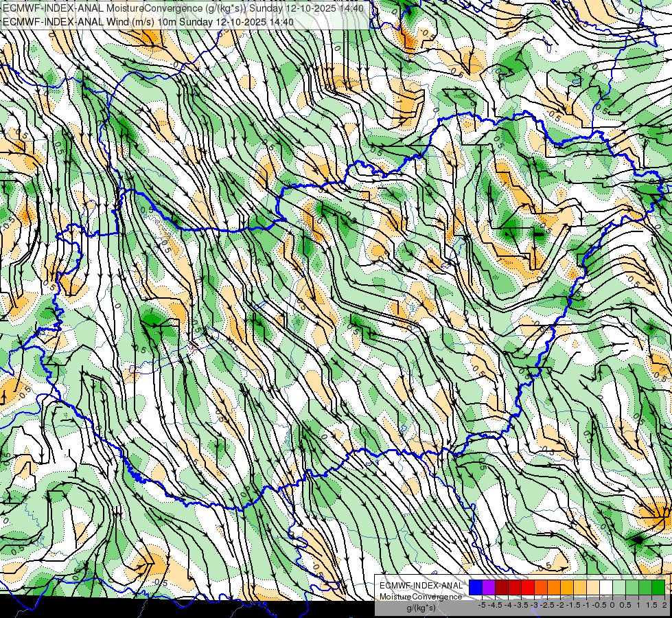This screenshot has width=672, height=618.
Task: Click the MoistureConvergence title line at top
Action: pos(183,8)
